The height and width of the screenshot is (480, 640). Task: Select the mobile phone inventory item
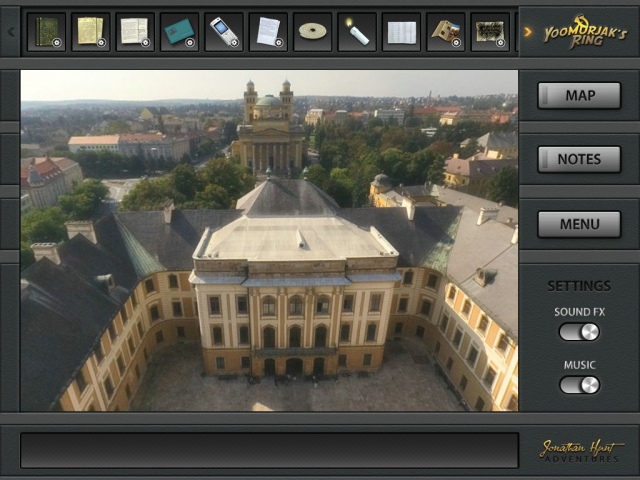[224, 31]
